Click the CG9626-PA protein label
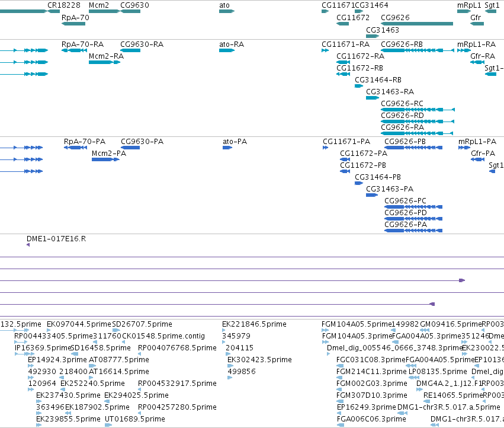Image resolution: width=504 pixels, height=428 pixels. [406, 225]
